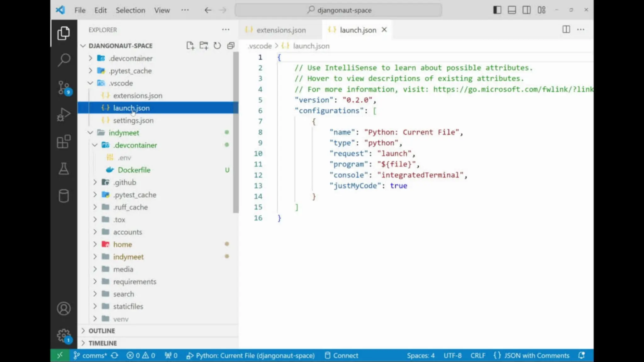This screenshot has height=362, width=644.
Task: Toggle secondary side bar visibility
Action: click(x=526, y=10)
